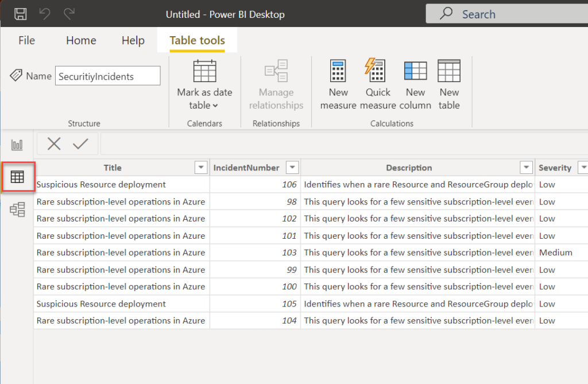This screenshot has width=588, height=384.
Task: Select the Severity column header
Action: point(555,168)
